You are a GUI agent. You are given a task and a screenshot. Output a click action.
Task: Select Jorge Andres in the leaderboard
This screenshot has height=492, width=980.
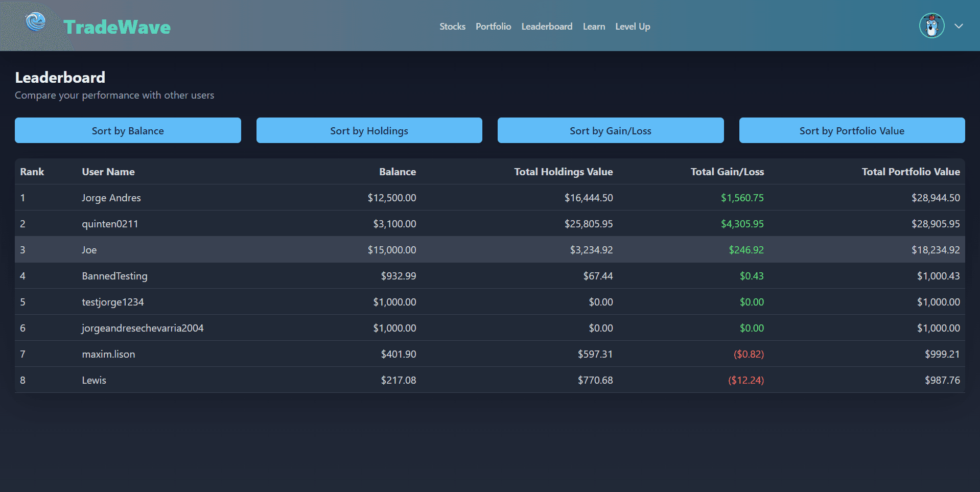(x=111, y=198)
